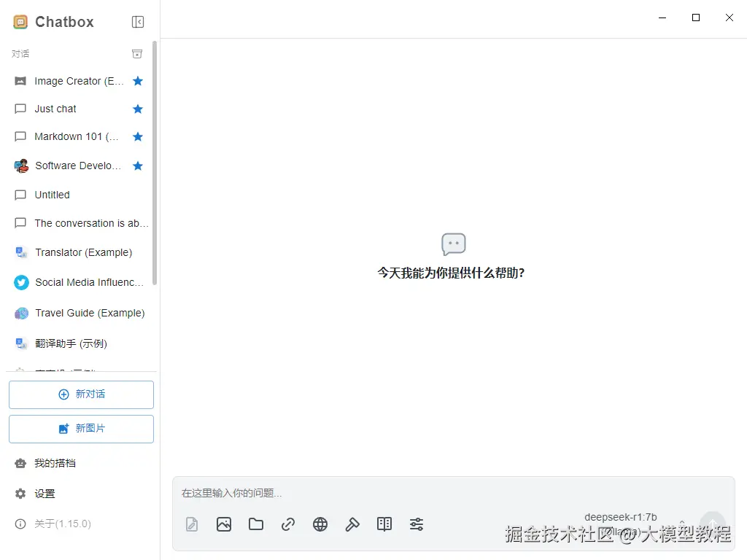Click the 'The conversation is ab…' bubble icon
The width and height of the screenshot is (747, 560).
click(x=20, y=223)
